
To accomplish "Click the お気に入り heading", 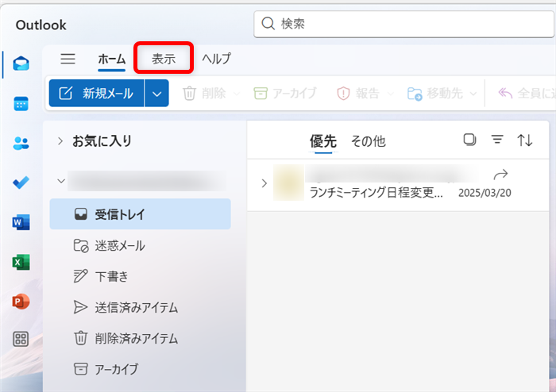I will 102,141.
